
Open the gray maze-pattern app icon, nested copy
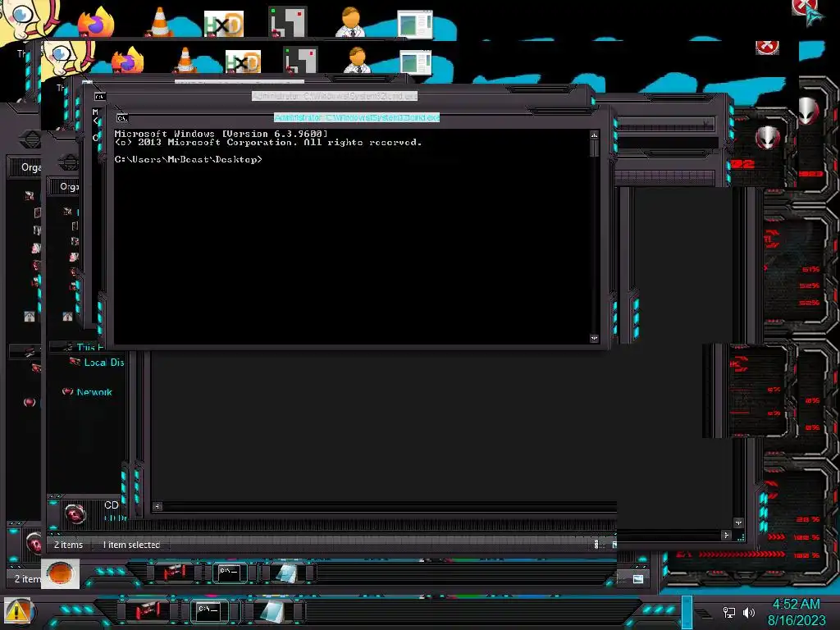click(x=300, y=60)
